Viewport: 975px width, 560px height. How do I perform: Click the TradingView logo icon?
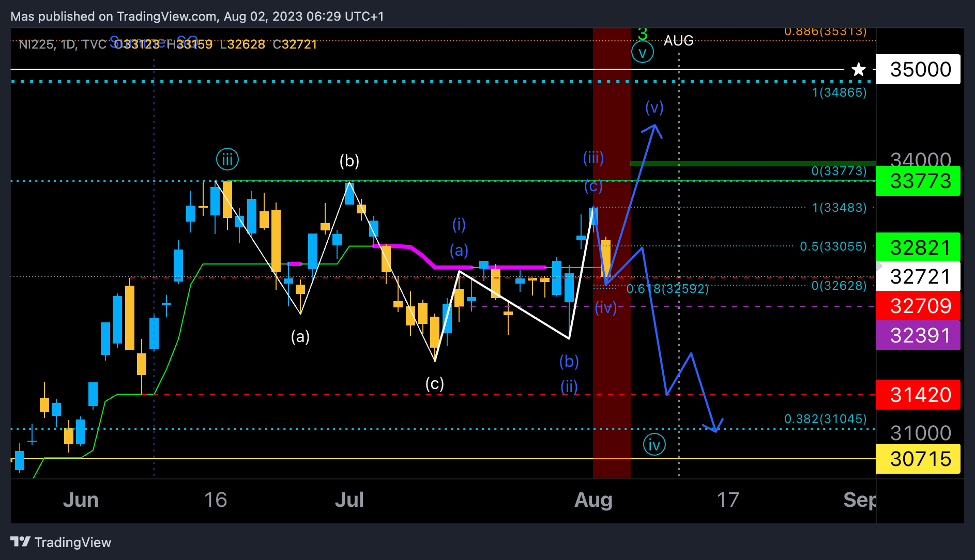coord(21,541)
